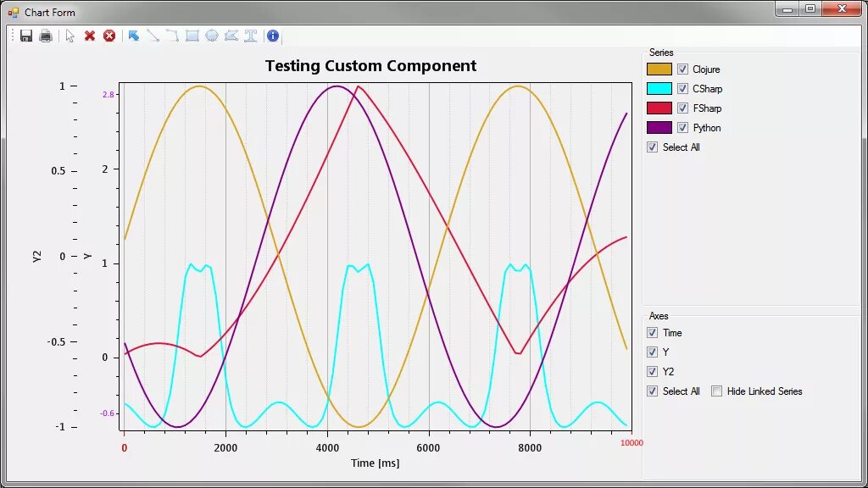Open the blue info icon
The image size is (868, 488).
coord(273,36)
